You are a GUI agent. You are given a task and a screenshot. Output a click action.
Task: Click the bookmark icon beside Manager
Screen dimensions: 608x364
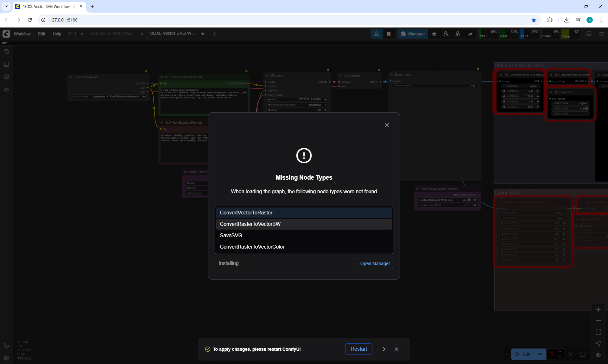pos(389,34)
